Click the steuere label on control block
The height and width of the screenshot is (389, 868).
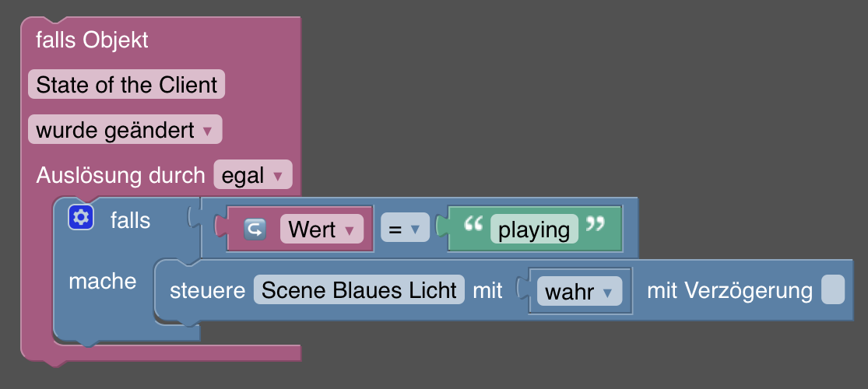click(x=207, y=290)
